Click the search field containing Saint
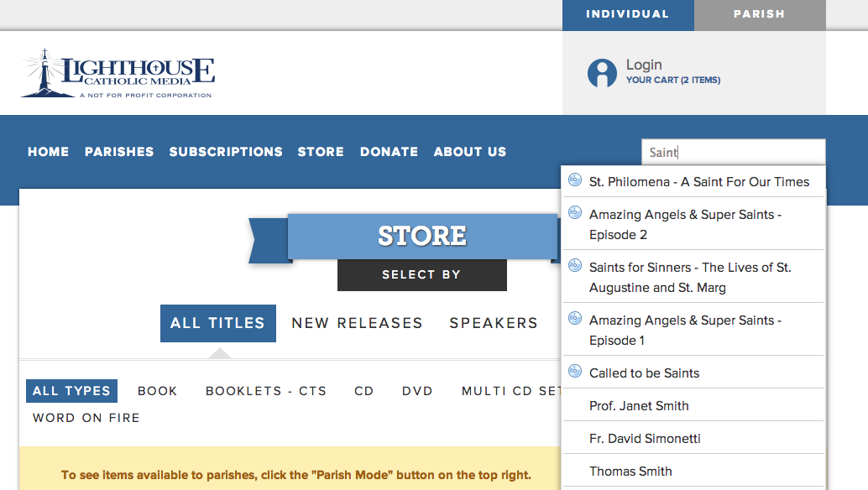Viewport: 868px width, 490px height. 732,152
